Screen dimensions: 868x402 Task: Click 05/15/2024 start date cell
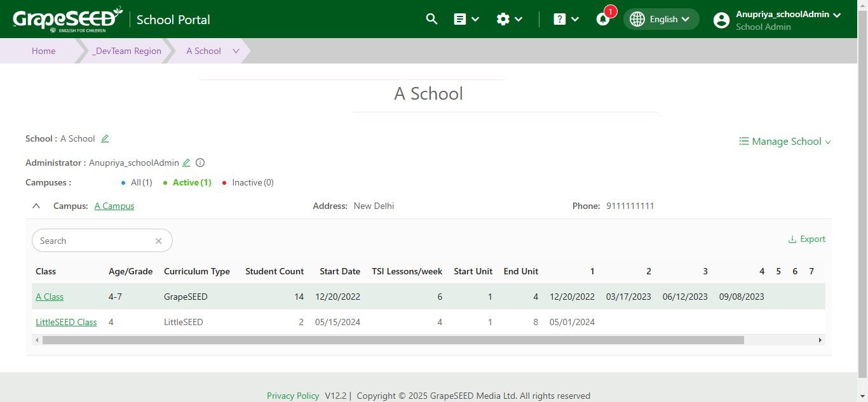pyautogui.click(x=337, y=322)
